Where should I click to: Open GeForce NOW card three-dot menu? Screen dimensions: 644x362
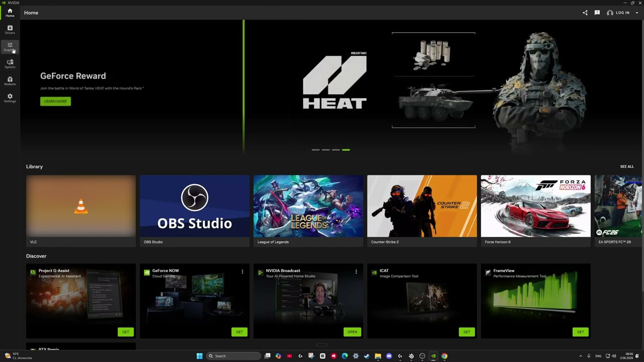coord(243,271)
